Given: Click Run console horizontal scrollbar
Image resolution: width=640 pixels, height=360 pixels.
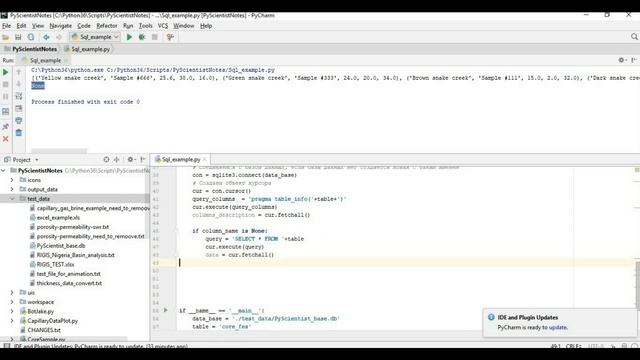Looking at the screenshot, I should point(59,151).
